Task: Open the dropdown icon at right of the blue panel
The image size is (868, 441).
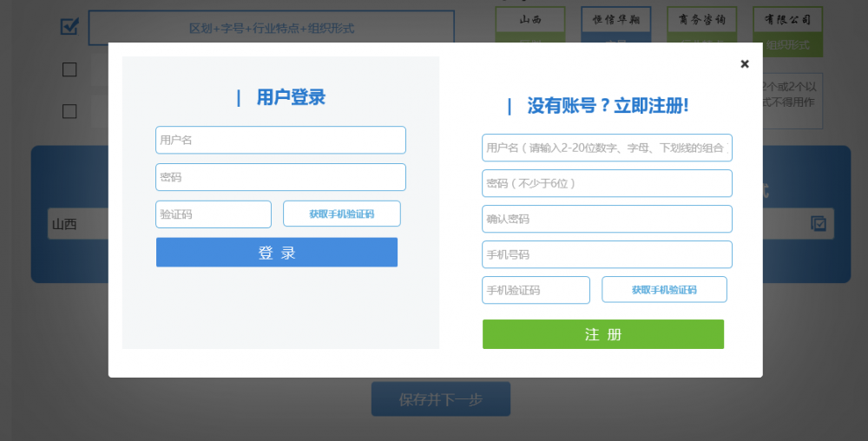Action: coord(819,224)
